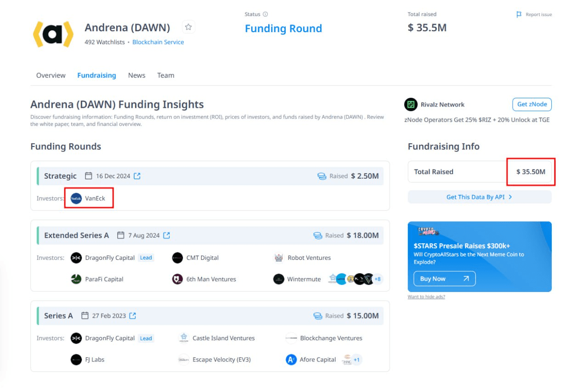Expand +8 more Extended Series A investors
The height and width of the screenshot is (388, 588).
tap(378, 279)
